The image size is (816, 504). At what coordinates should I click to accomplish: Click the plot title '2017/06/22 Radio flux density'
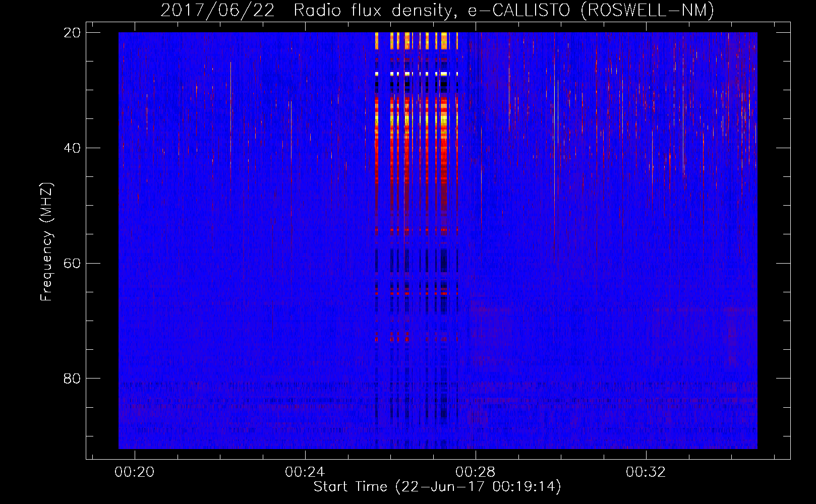pyautogui.click(x=309, y=10)
